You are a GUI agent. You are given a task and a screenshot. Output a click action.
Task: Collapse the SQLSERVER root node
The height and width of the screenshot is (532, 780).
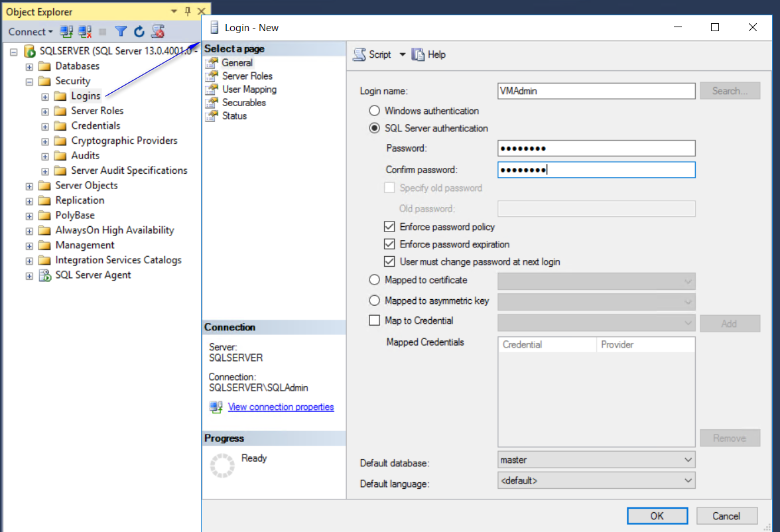coord(14,52)
